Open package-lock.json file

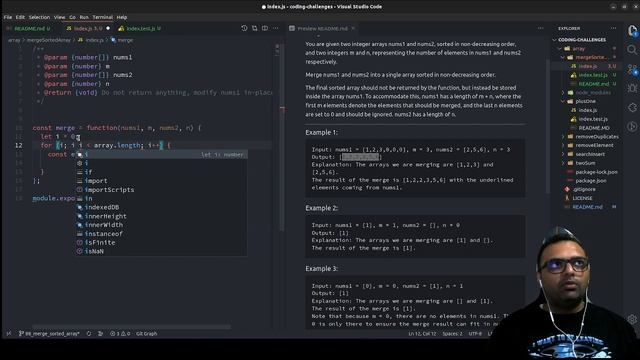596,172
